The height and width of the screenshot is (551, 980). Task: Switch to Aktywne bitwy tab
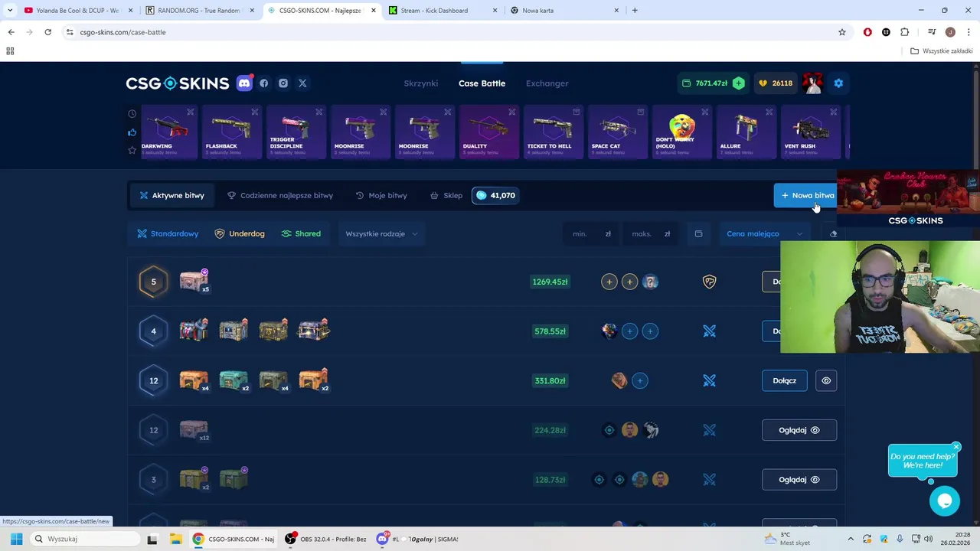[x=171, y=195]
